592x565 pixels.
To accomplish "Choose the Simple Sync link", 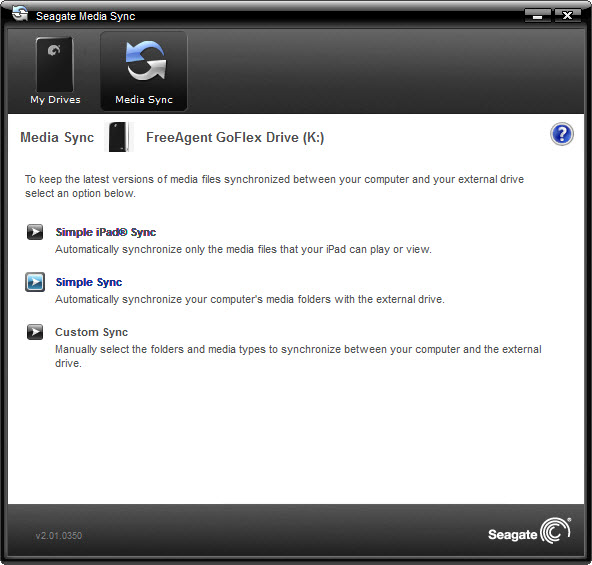I will pyautogui.click(x=89, y=282).
